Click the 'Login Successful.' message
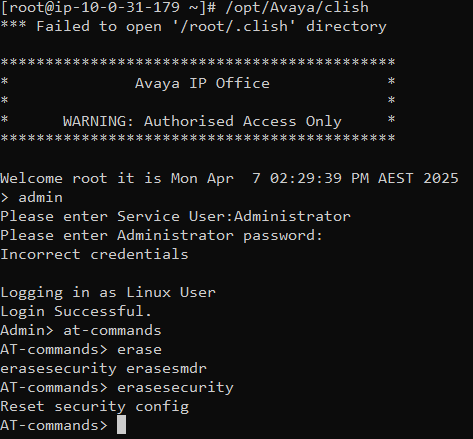 point(76,311)
